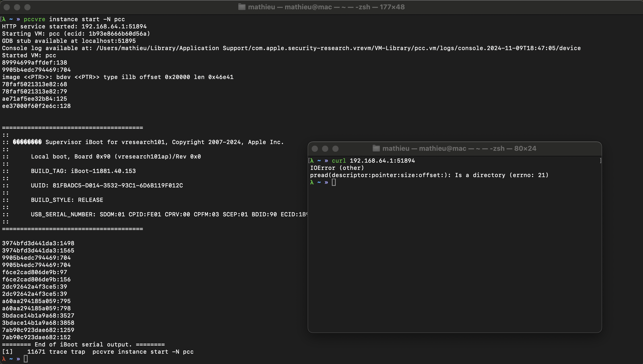Click the folder icon in the front terminal's title bar
The image size is (643, 364).
pos(376,148)
